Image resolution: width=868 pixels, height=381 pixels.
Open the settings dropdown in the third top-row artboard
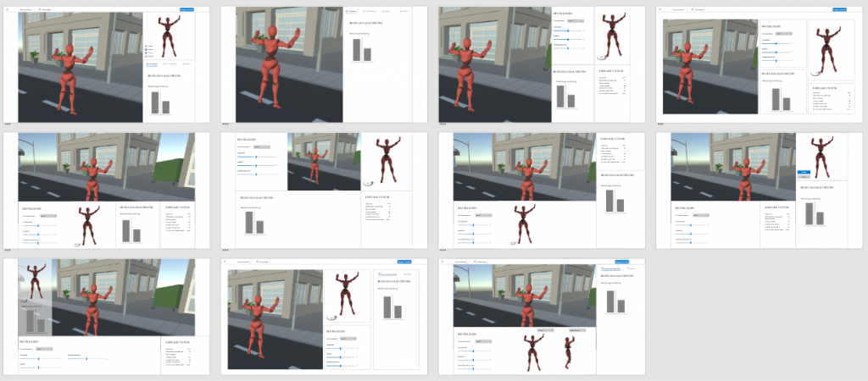[x=574, y=21]
